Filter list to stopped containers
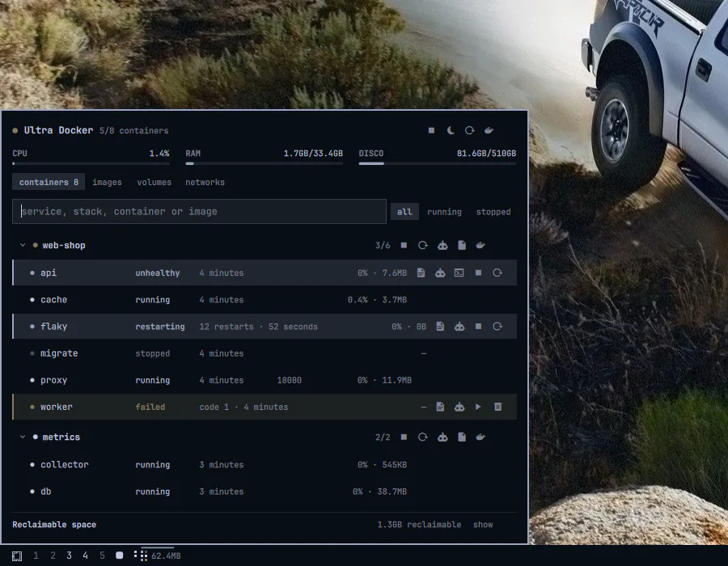Image resolution: width=728 pixels, height=566 pixels. (x=493, y=212)
